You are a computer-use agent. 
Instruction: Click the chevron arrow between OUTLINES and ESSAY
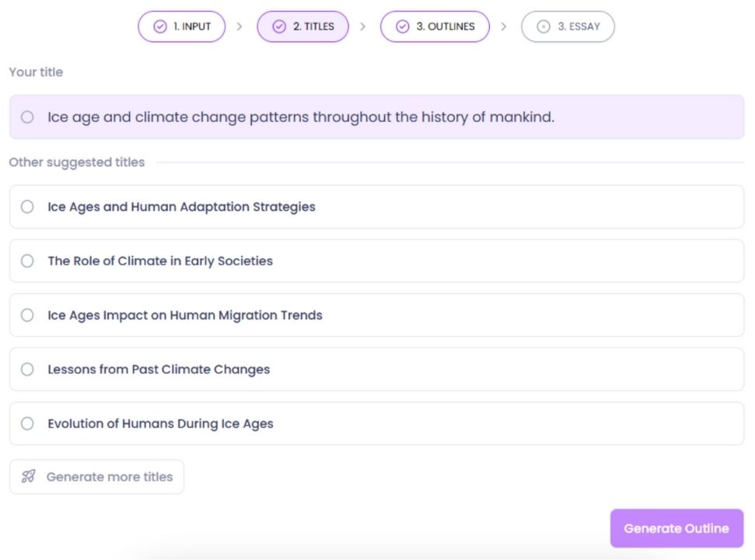tap(504, 26)
